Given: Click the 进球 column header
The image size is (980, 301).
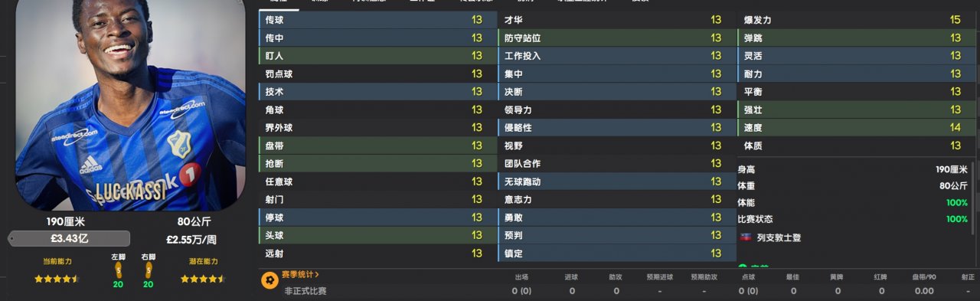Looking at the screenshot, I should (572, 277).
